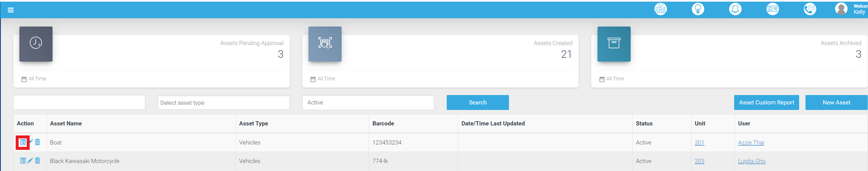Open the Active status filter dropdown
This screenshot has width=868, height=171.
pyautogui.click(x=368, y=102)
